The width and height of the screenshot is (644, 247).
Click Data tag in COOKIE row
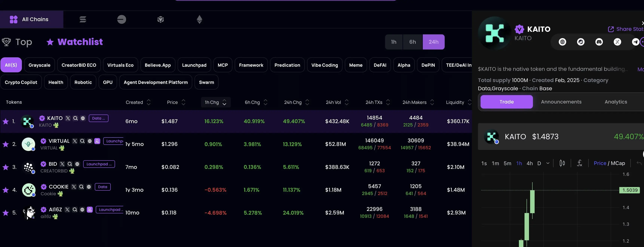coord(102,187)
